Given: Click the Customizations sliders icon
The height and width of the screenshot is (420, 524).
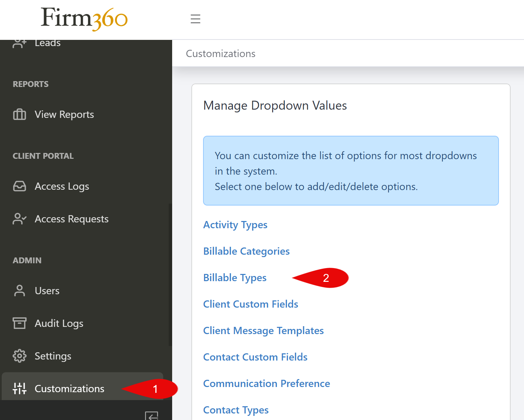Looking at the screenshot, I should (20, 388).
